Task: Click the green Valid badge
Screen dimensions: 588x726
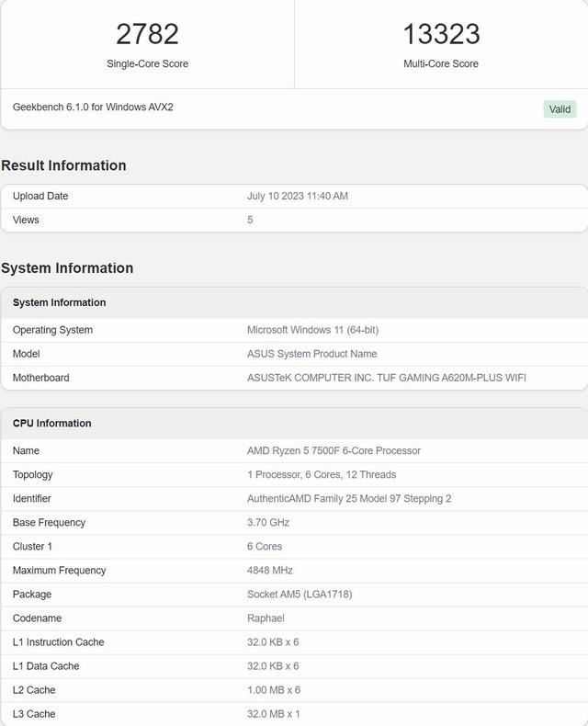Action: point(560,109)
